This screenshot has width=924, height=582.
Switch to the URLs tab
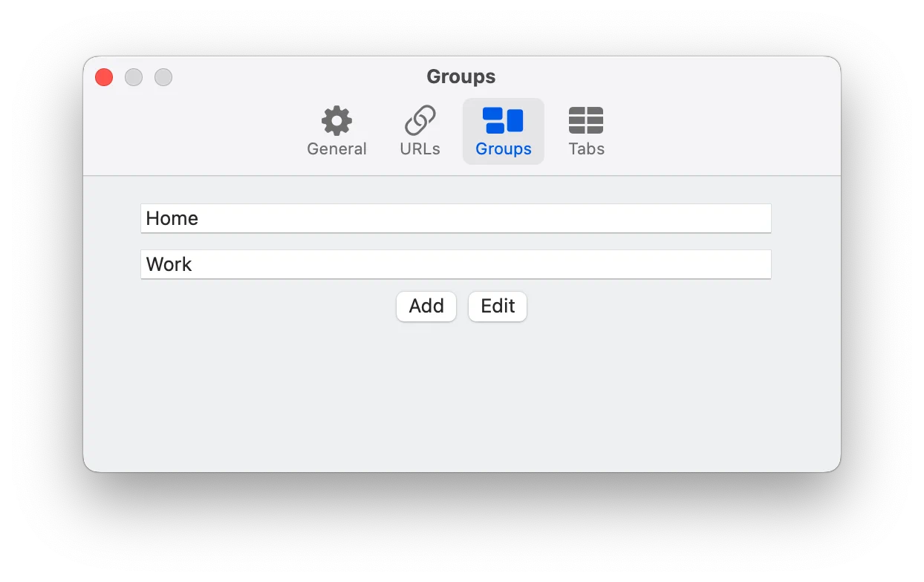[420, 148]
